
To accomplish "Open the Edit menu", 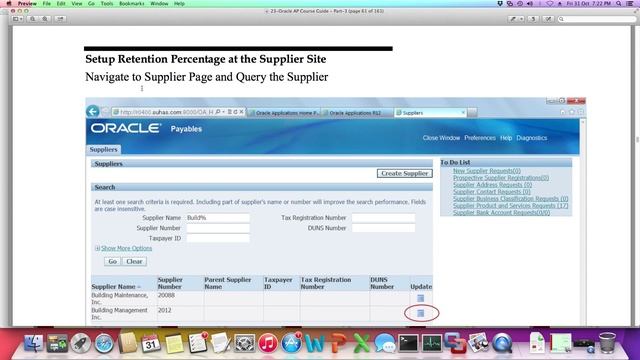I will 61,3.
